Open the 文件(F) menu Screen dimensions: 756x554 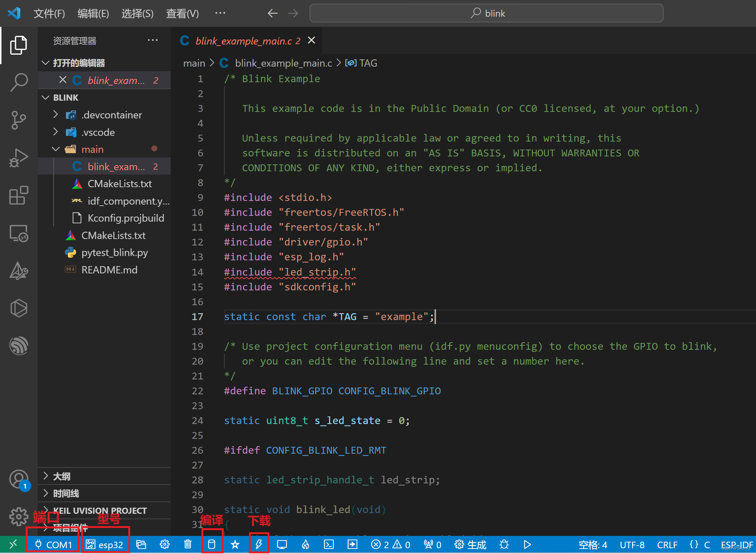(49, 13)
